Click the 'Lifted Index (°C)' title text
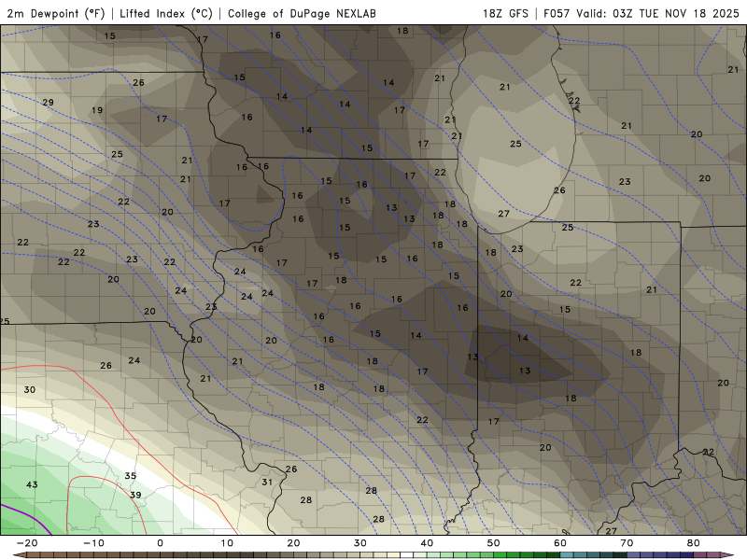This screenshot has width=747, height=560. click(x=166, y=13)
